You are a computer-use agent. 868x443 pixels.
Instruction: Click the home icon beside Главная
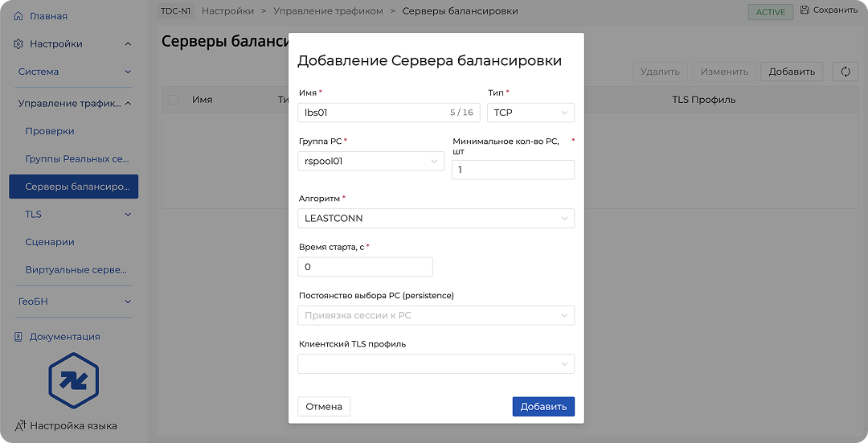coord(18,16)
